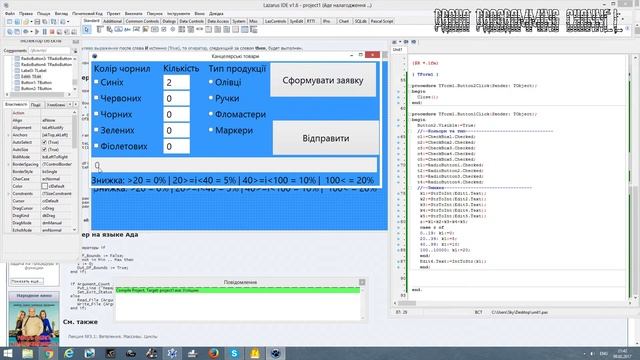Select the arrow pointer tool in component palette
Image resolution: width=640 pixels, height=360 pixels.
(87, 29)
